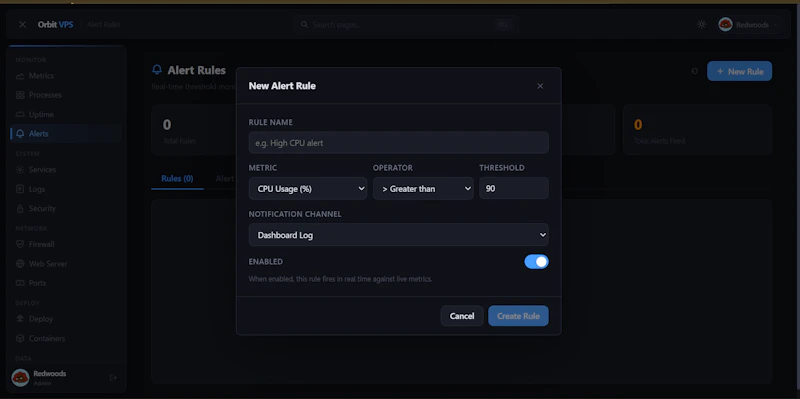Click the Firewall shield icon
The height and width of the screenshot is (399, 800).
click(x=20, y=244)
